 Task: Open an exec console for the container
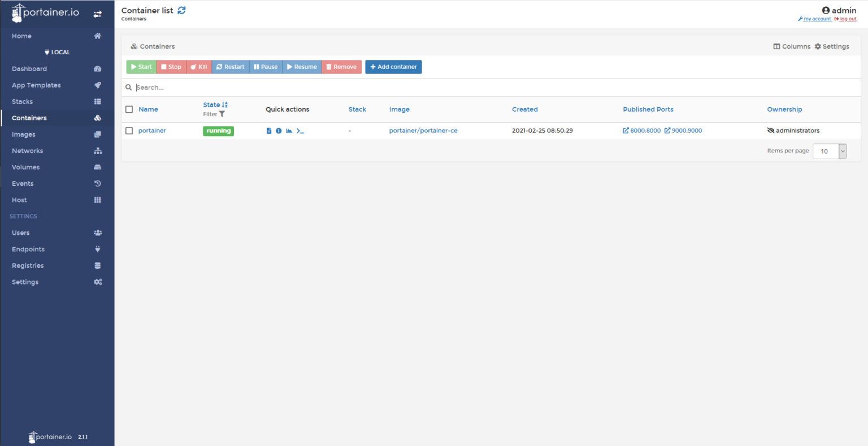pos(300,130)
